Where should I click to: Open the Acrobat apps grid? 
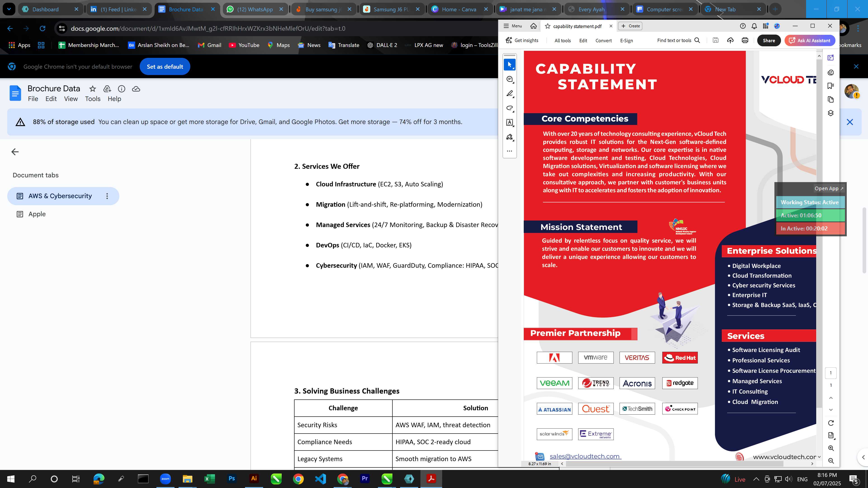pyautogui.click(x=766, y=26)
